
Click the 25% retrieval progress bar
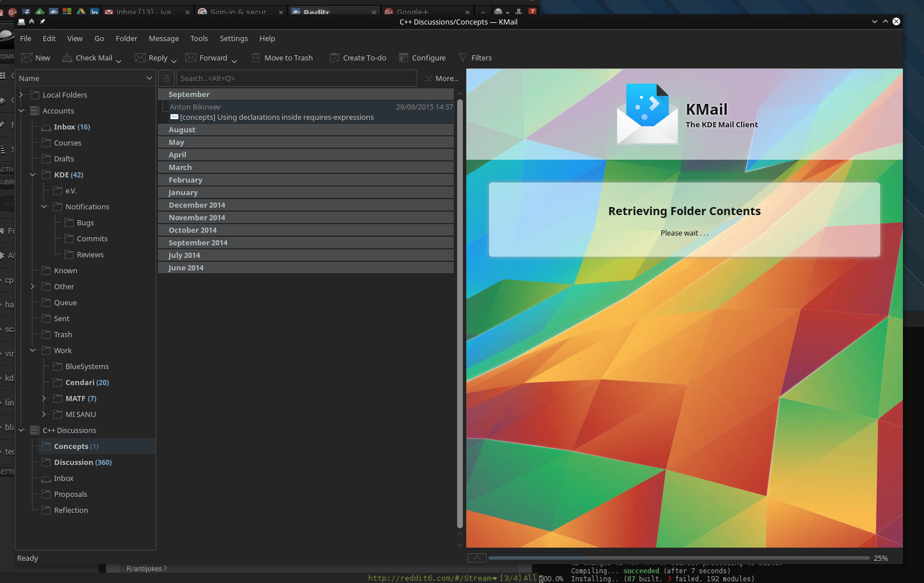point(679,558)
